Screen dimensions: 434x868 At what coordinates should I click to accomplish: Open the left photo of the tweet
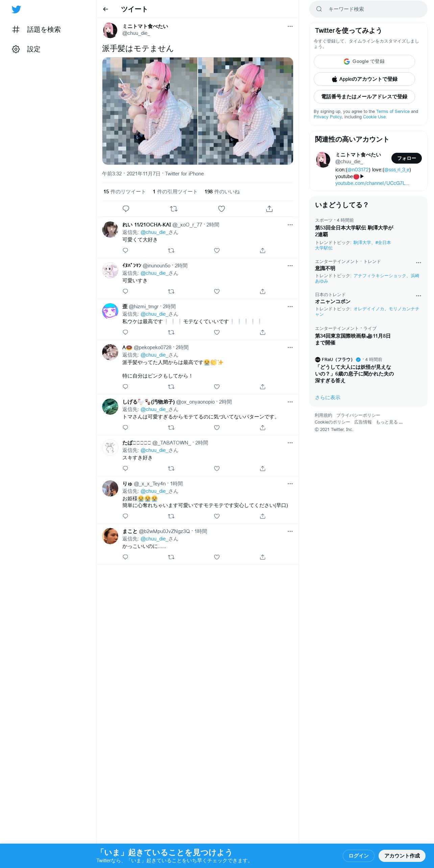click(x=150, y=111)
